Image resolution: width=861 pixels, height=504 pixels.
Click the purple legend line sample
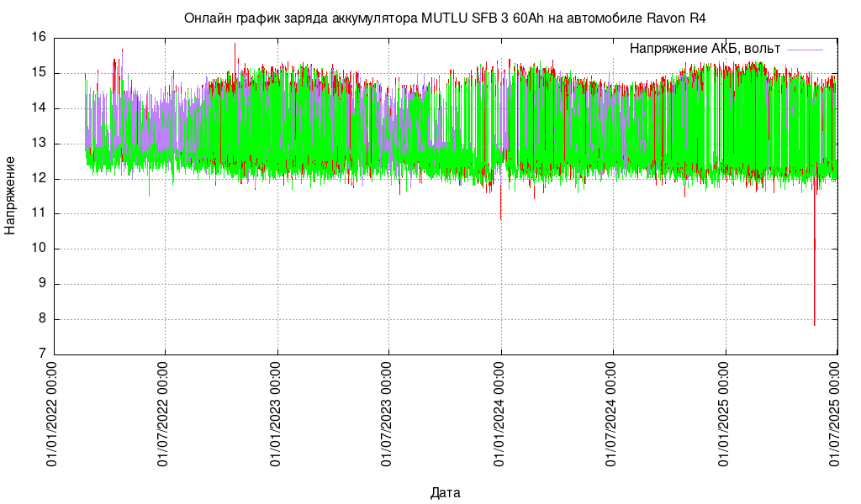pyautogui.click(x=805, y=50)
